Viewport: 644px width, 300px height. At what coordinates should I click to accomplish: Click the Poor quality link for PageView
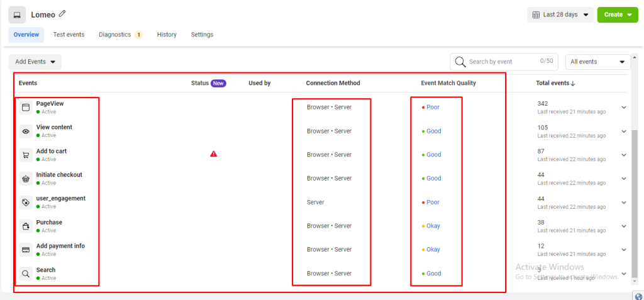pos(433,108)
